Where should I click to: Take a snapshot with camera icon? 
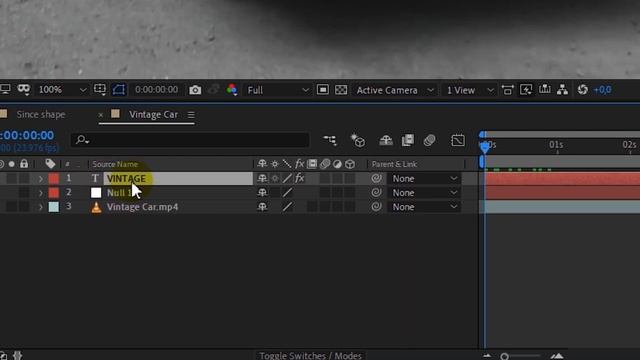pyautogui.click(x=195, y=90)
